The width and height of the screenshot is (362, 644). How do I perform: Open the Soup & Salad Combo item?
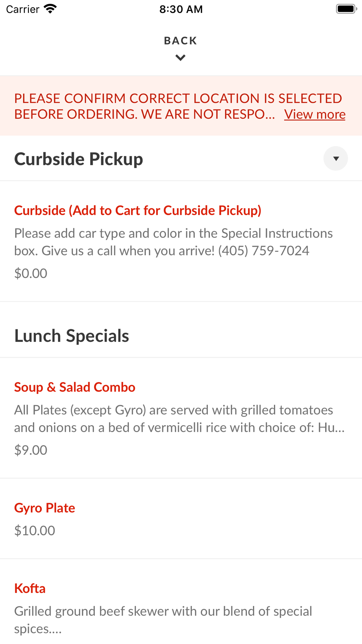75,387
